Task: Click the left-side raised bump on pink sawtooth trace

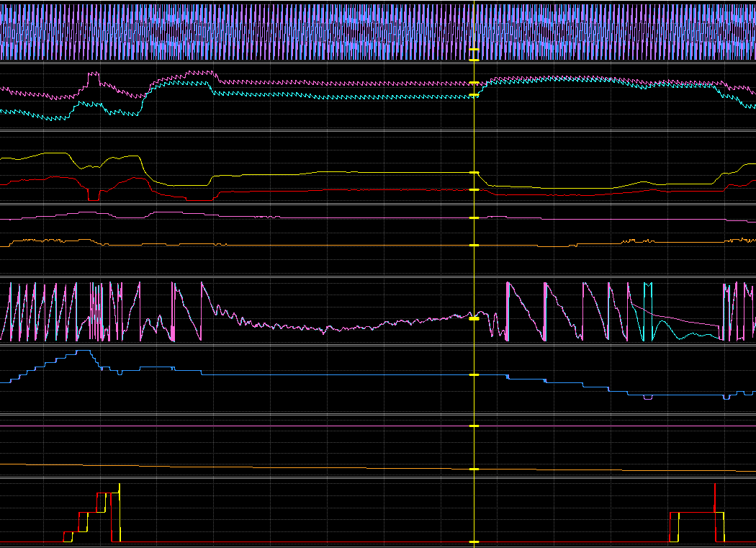Action: click(93, 73)
